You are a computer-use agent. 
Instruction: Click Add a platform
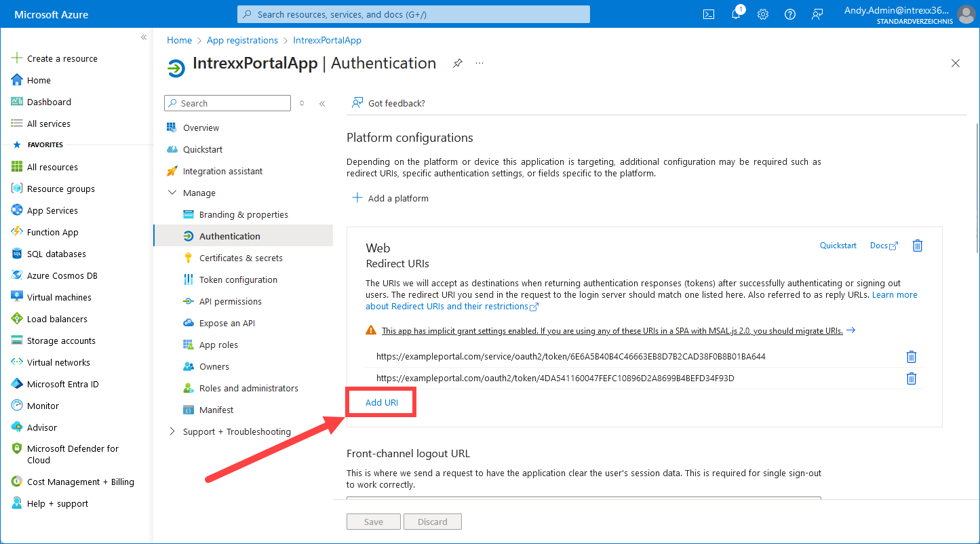tap(391, 199)
